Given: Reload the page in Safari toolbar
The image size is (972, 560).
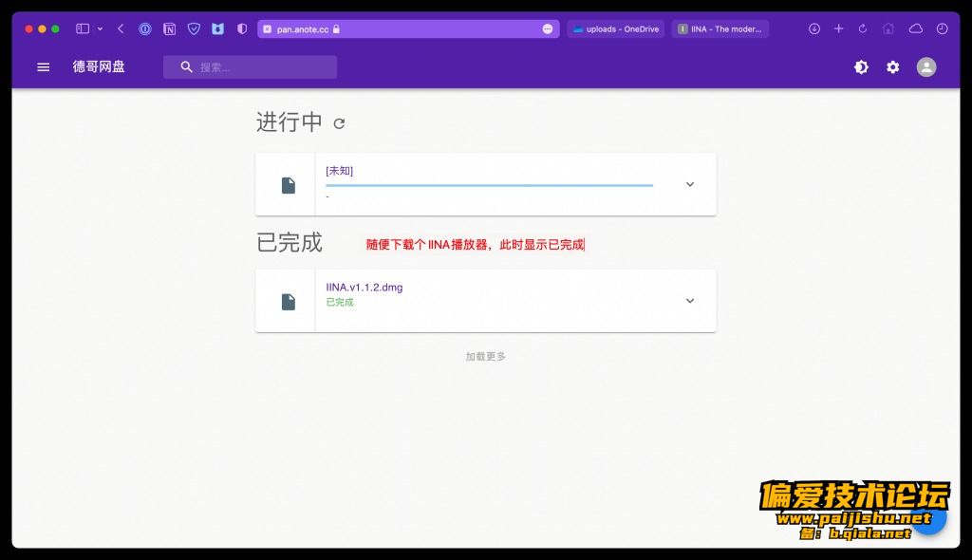Looking at the screenshot, I should (862, 28).
